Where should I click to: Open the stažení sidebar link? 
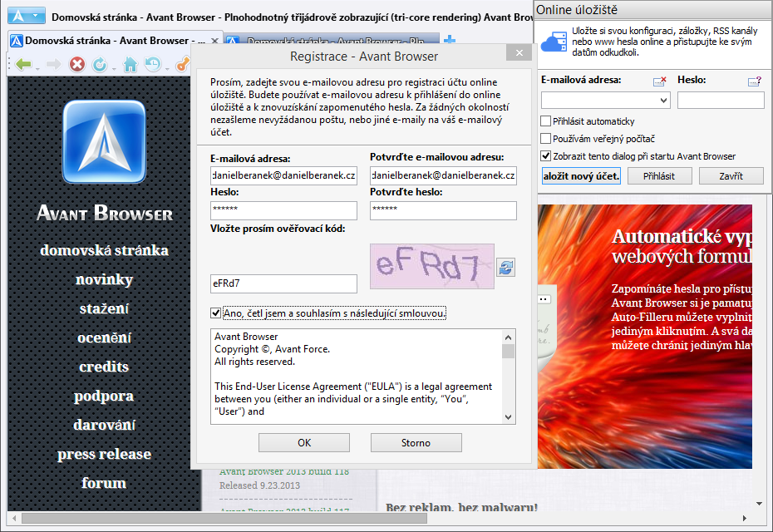[104, 308]
